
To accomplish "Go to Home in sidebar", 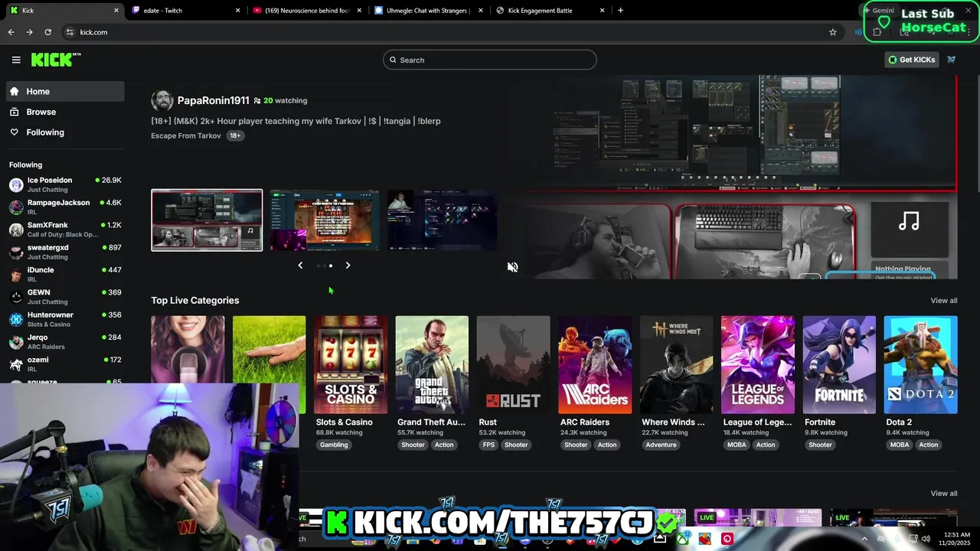I will [65, 91].
